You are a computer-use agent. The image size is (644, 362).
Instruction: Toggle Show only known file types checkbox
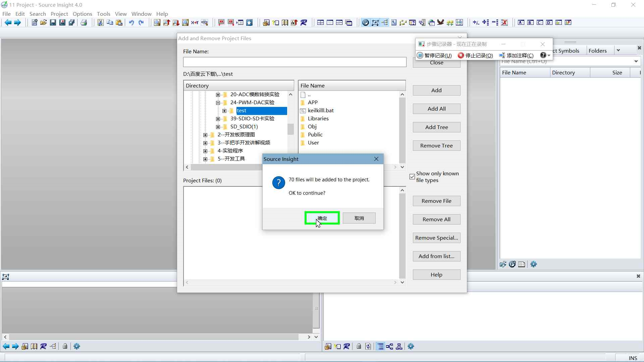point(412,177)
